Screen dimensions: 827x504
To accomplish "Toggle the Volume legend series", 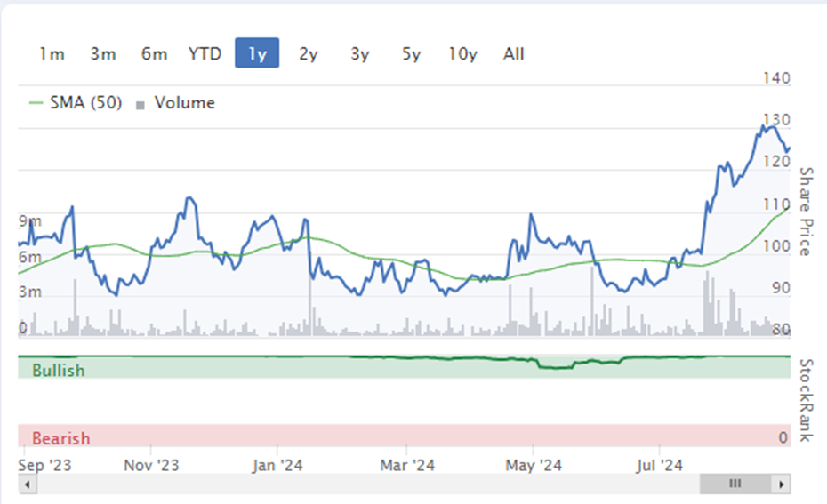I will 185,102.
